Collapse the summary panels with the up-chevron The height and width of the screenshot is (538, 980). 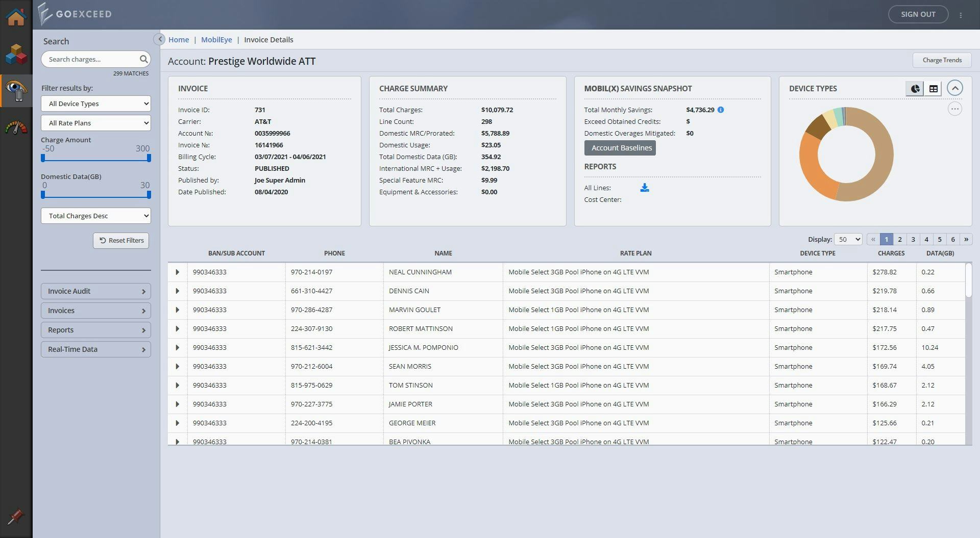pos(955,88)
